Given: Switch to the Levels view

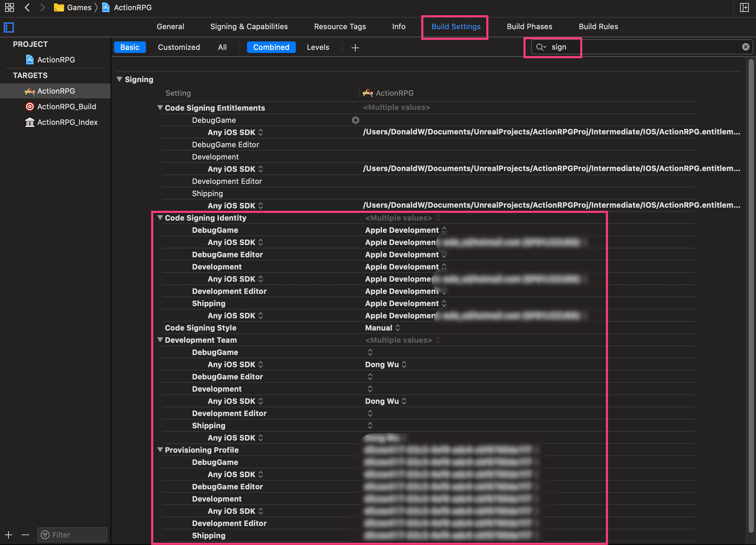Looking at the screenshot, I should [318, 47].
